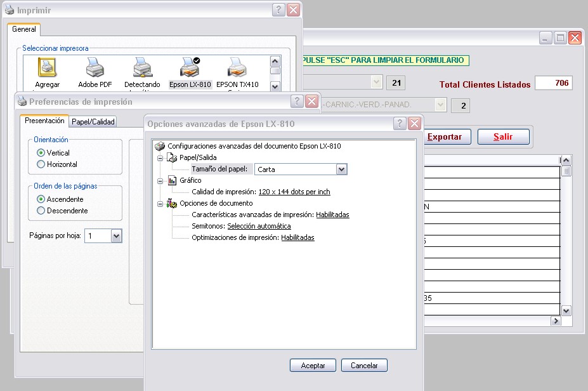The width and height of the screenshot is (588, 391).
Task: Close the Preferencias de impresión window
Action: pyautogui.click(x=311, y=101)
